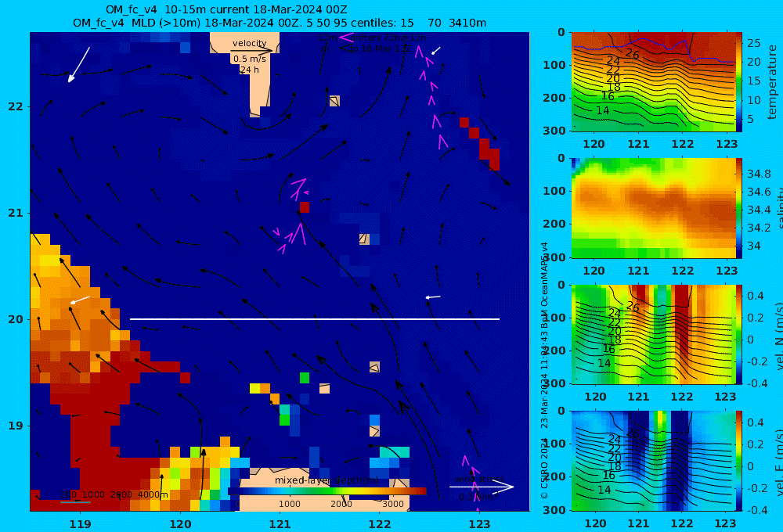Click the 26 contour label in temperature panel
The width and height of the screenshot is (783, 532).
point(632,55)
